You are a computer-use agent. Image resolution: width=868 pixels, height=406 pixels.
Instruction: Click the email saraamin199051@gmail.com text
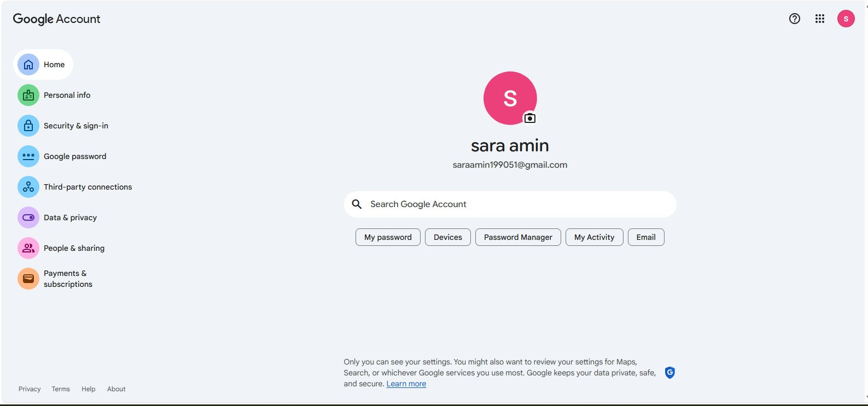[510, 165]
